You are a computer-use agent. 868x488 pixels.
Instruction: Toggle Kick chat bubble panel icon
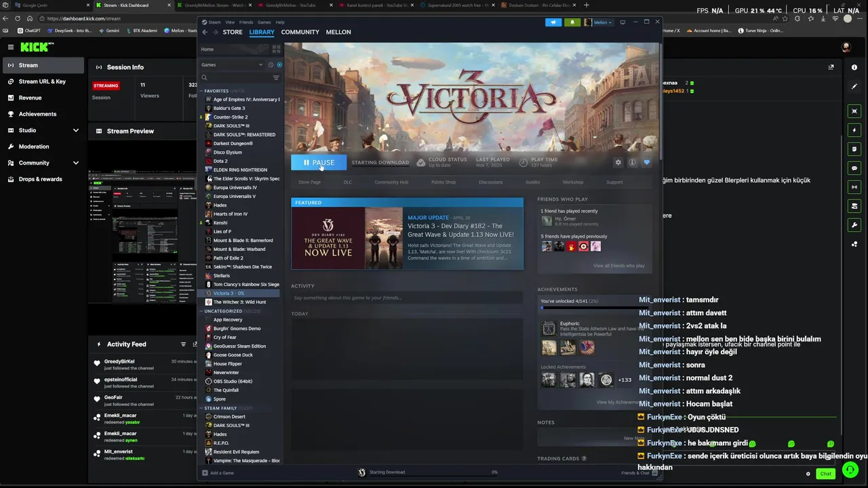tap(854, 168)
